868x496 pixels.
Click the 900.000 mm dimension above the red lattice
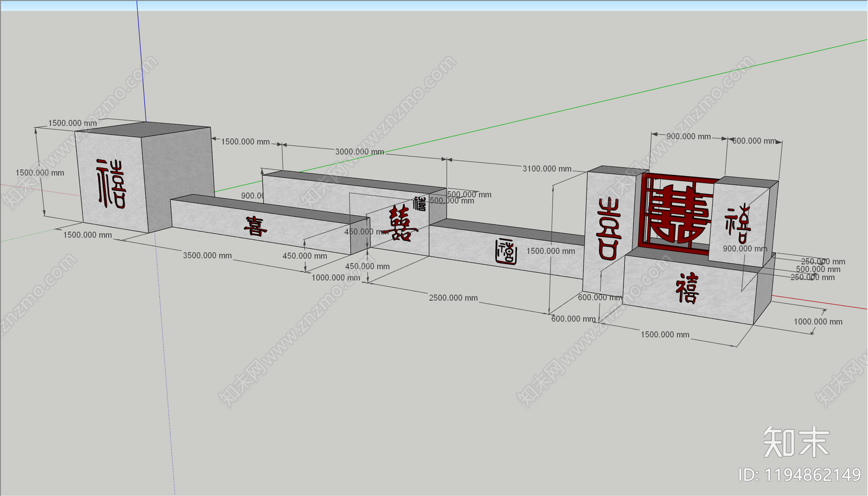pyautogui.click(x=688, y=137)
